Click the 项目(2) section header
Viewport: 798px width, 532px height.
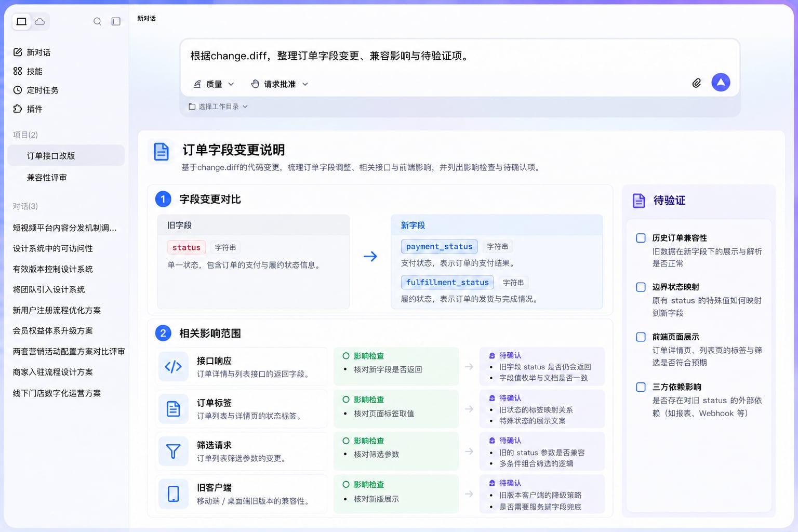coord(25,135)
